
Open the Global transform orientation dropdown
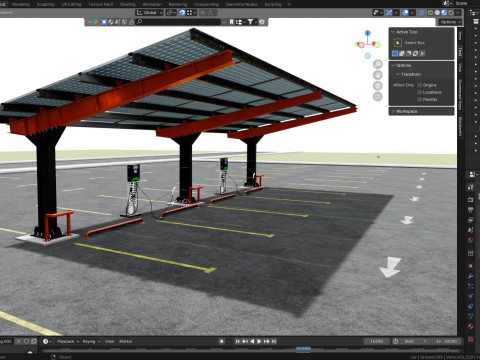(x=149, y=13)
